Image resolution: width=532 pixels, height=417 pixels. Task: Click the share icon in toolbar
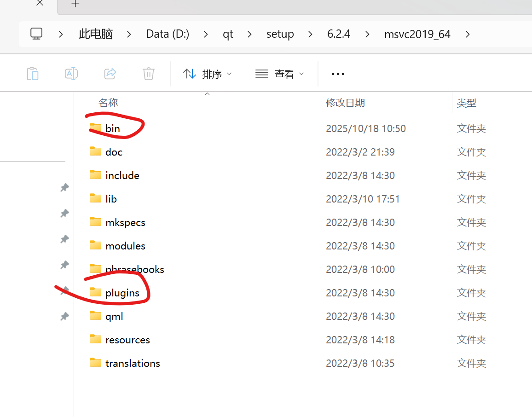(110, 74)
